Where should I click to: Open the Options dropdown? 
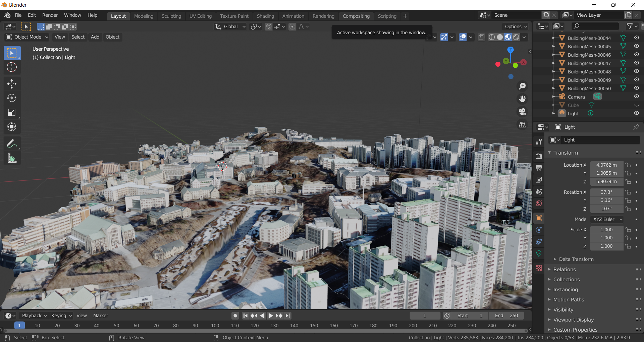coord(516,26)
